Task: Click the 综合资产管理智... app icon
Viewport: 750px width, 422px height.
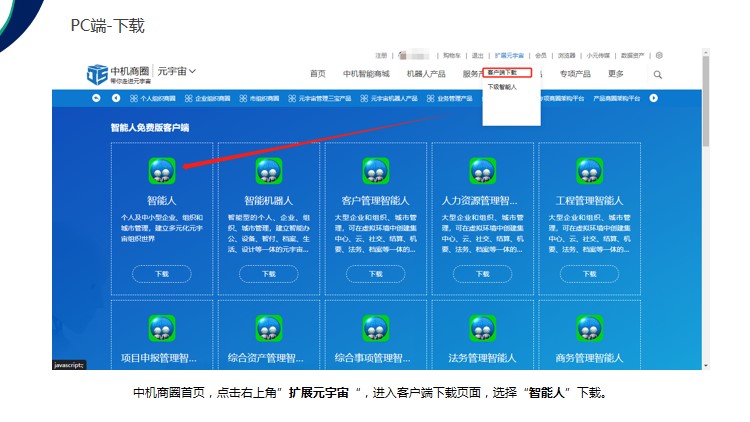Action: tap(269, 328)
